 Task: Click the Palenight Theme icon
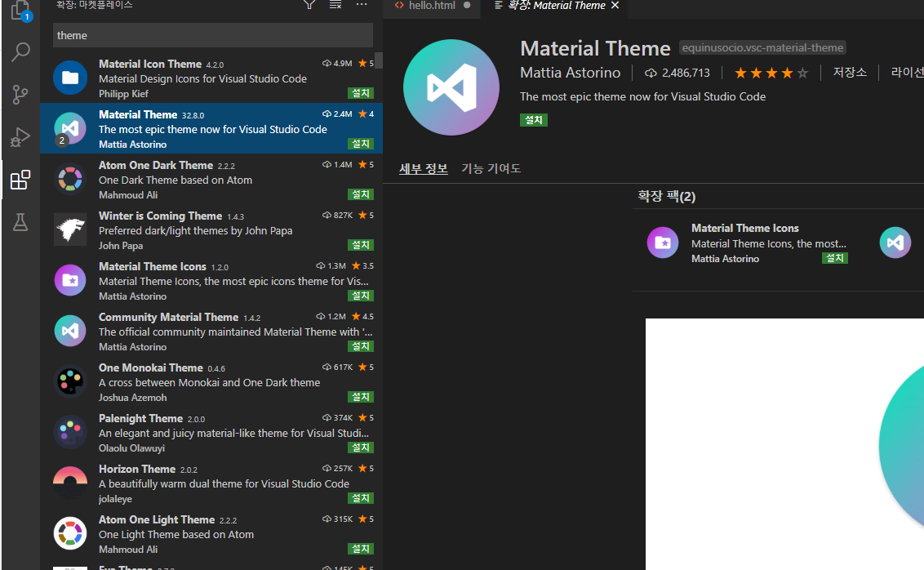70,432
